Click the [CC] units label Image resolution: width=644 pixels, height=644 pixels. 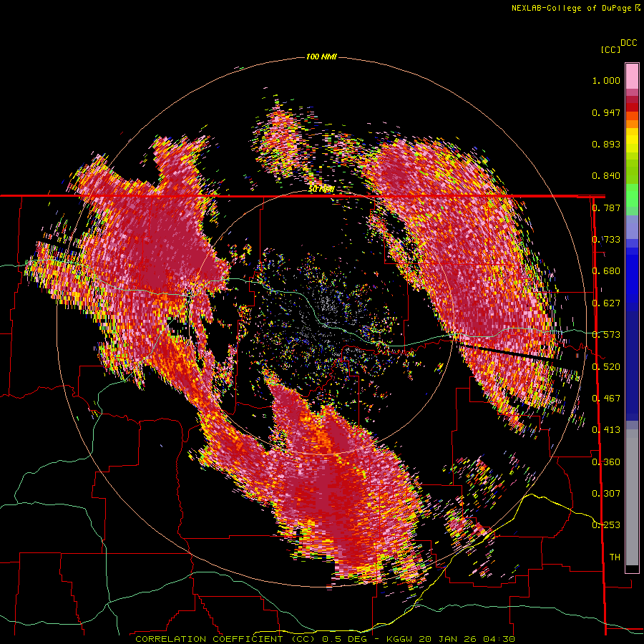tap(610, 49)
